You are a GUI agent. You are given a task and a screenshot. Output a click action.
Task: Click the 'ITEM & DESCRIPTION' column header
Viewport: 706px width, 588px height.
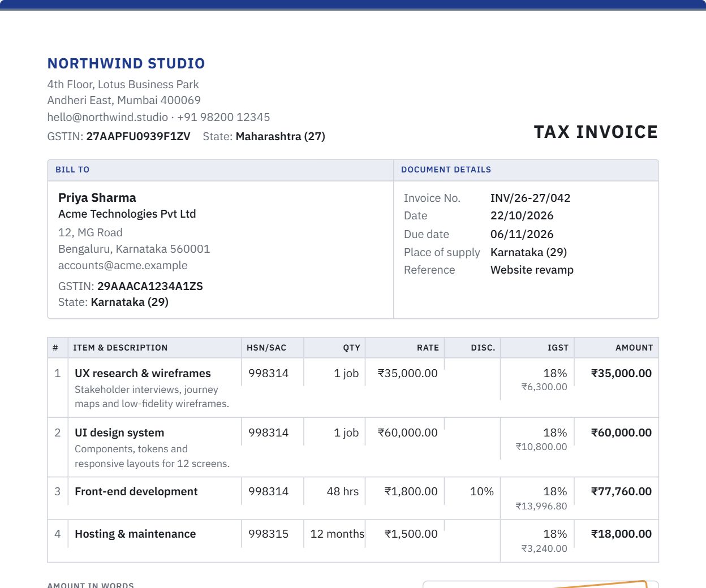pyautogui.click(x=120, y=348)
